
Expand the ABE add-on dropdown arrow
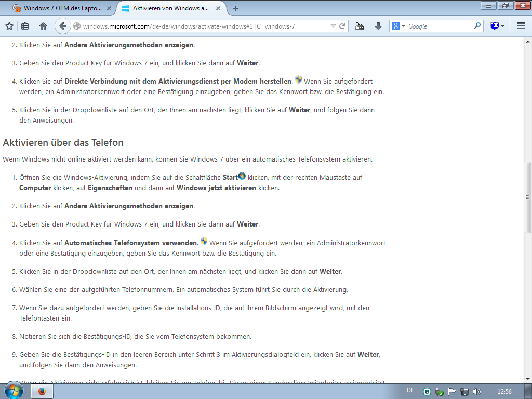[502, 26]
